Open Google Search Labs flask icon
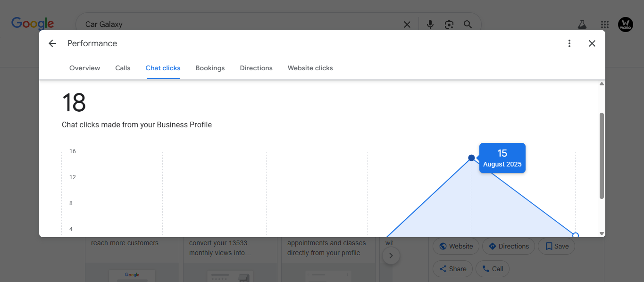The height and width of the screenshot is (282, 644). [x=582, y=24]
